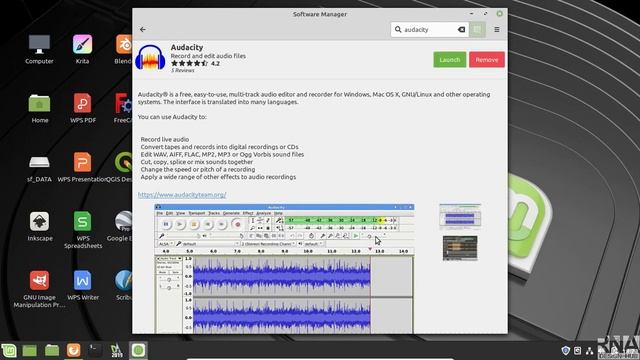
Task: Click the audacity search field
Action: (x=430, y=29)
